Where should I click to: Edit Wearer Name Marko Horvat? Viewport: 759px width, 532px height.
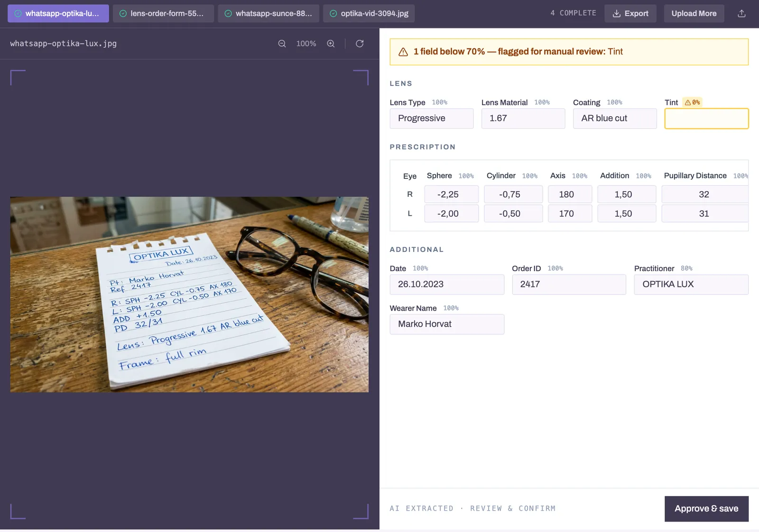[447, 324]
